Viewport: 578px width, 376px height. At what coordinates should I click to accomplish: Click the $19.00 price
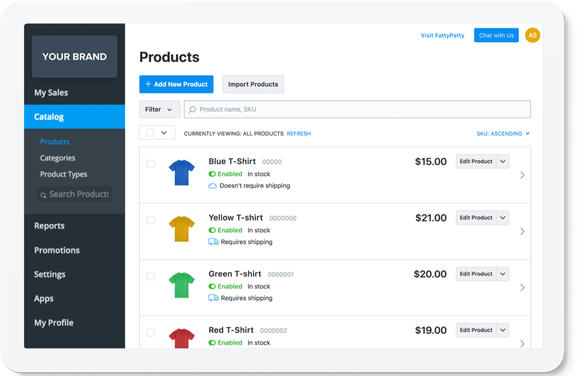tap(431, 330)
